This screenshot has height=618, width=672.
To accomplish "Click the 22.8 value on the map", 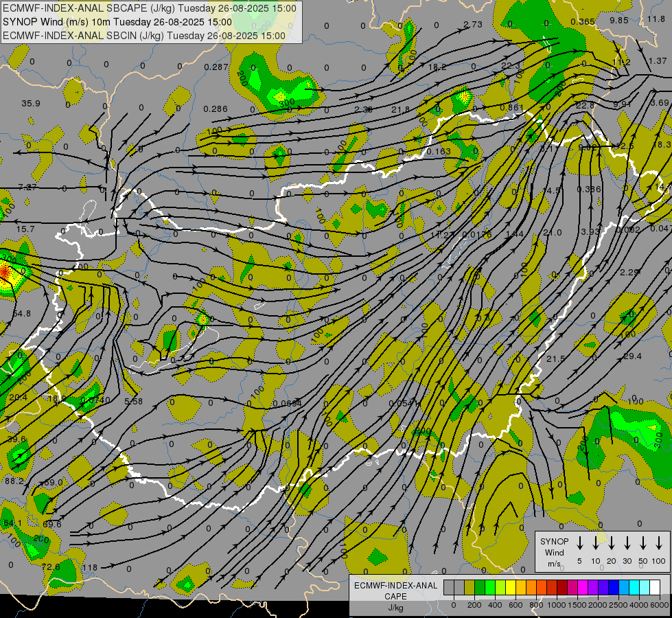I will [585, 106].
